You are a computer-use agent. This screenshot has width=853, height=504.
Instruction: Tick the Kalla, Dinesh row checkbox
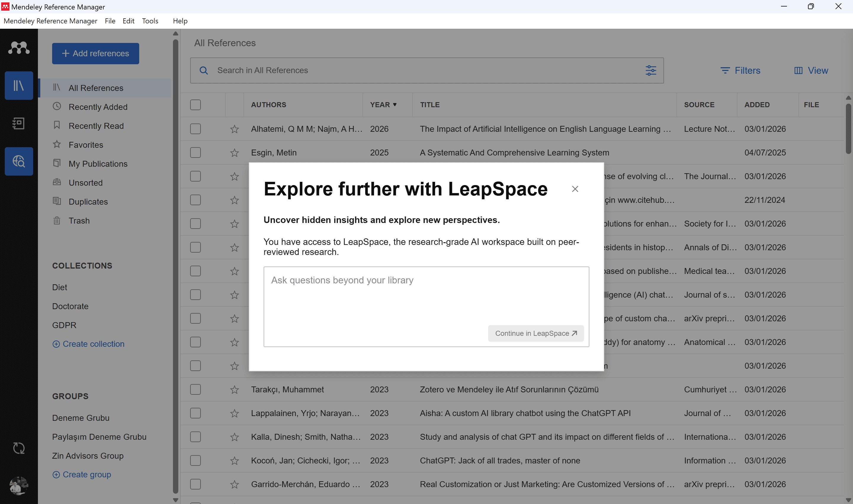pyautogui.click(x=195, y=437)
